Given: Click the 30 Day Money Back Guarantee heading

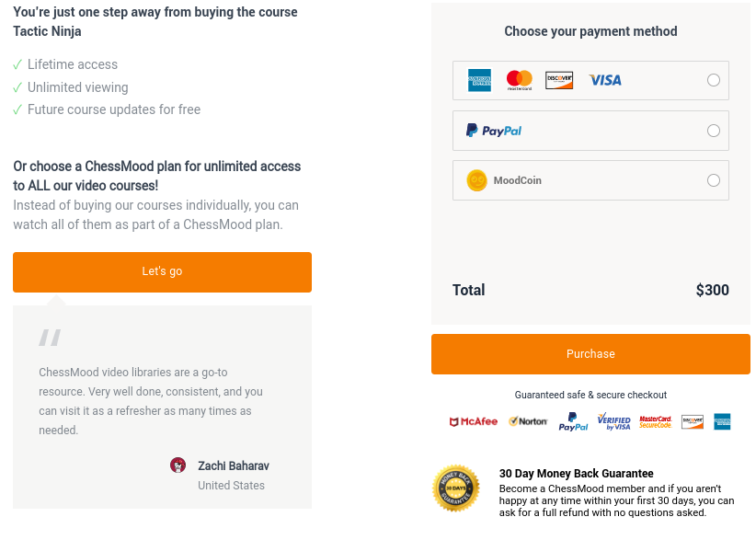Looking at the screenshot, I should (576, 474).
